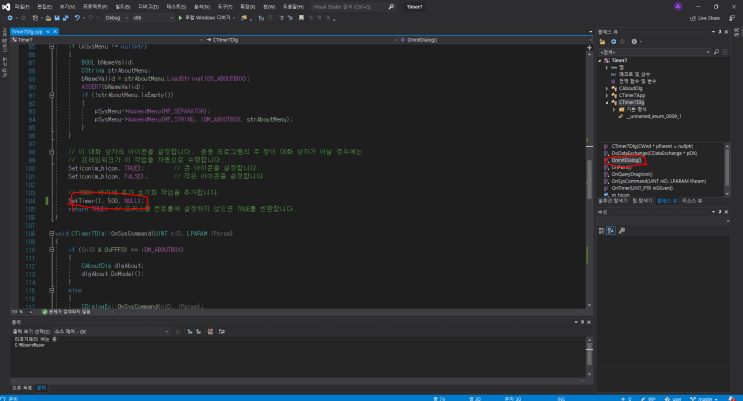Viewport: 743px width, 401px height.
Task: Open the Debug (디버그) menu
Action: (x=148, y=7)
